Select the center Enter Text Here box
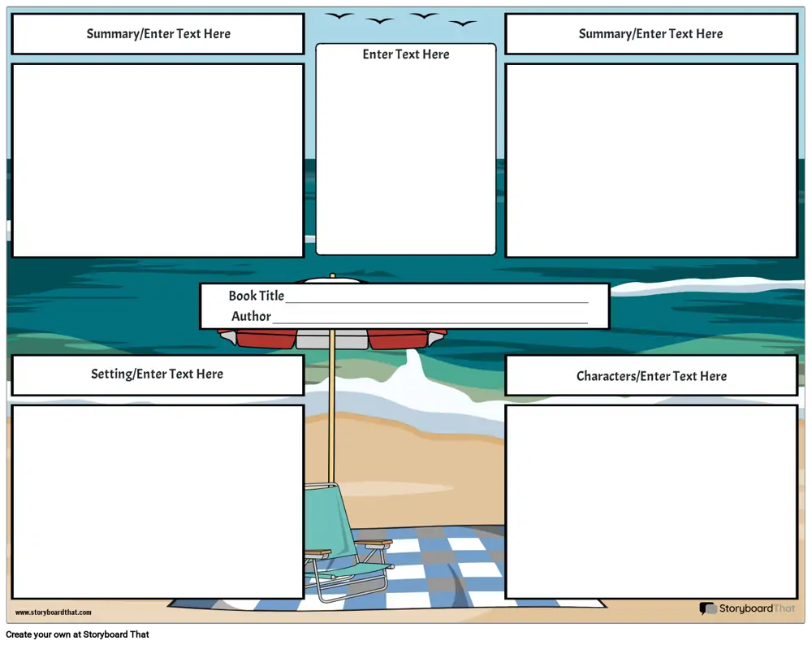 pyautogui.click(x=405, y=150)
